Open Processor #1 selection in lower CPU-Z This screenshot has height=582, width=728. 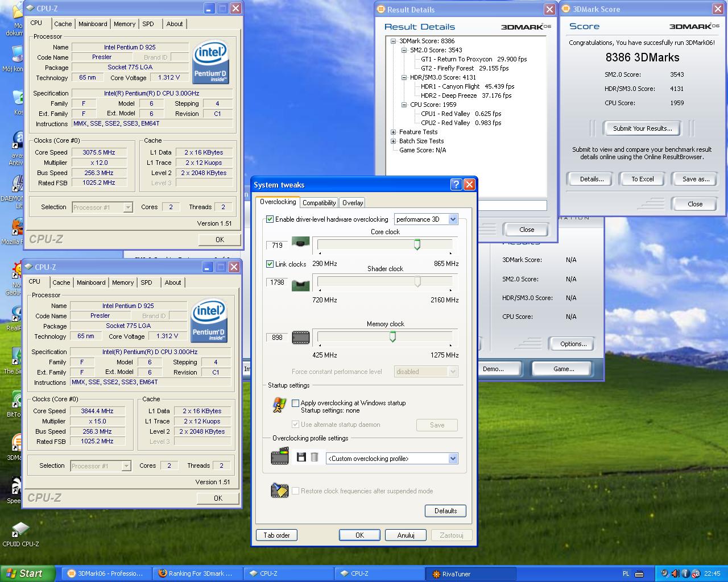coord(101,466)
